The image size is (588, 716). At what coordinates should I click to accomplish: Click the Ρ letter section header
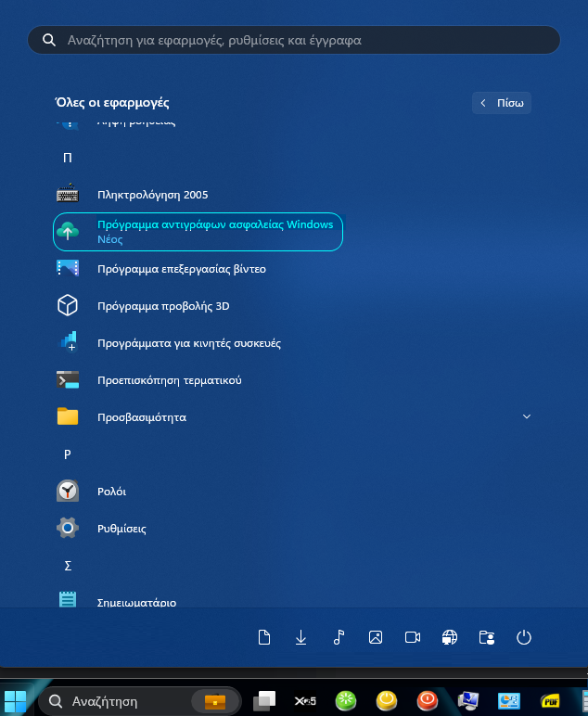coord(68,454)
